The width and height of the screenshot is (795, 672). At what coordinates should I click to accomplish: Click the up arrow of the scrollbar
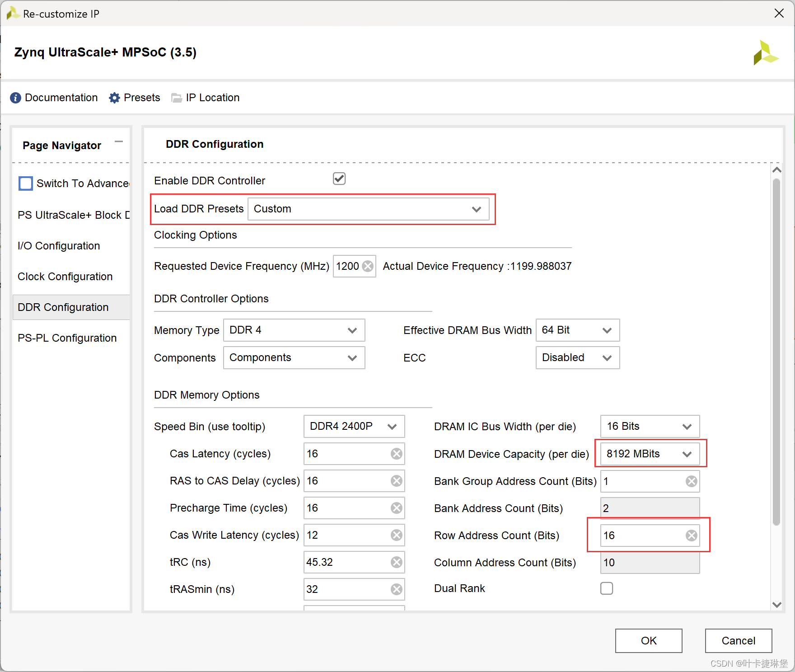pos(776,170)
